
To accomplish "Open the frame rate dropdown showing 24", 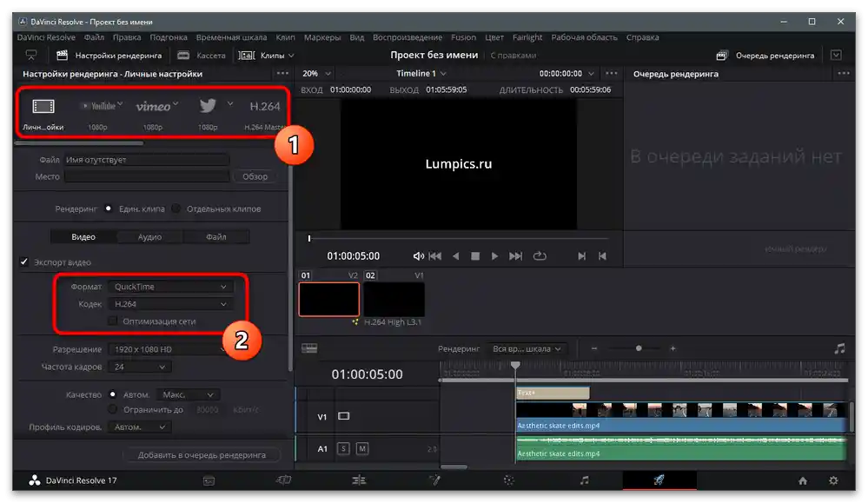I will tap(140, 367).
